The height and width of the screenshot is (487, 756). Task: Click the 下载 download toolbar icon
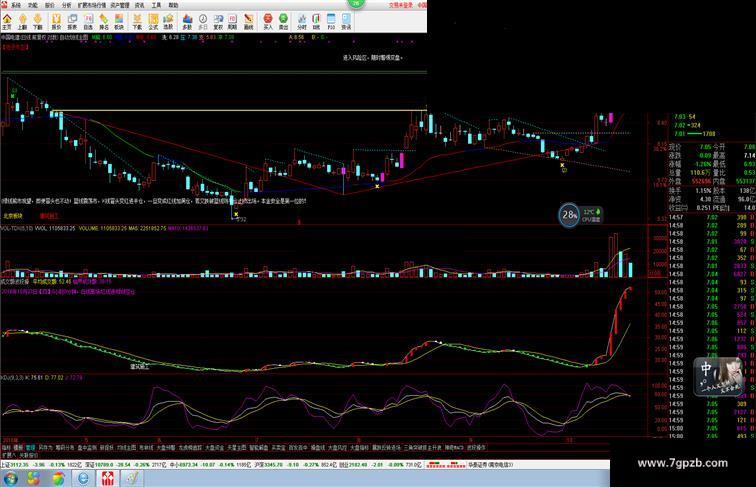coord(137,21)
